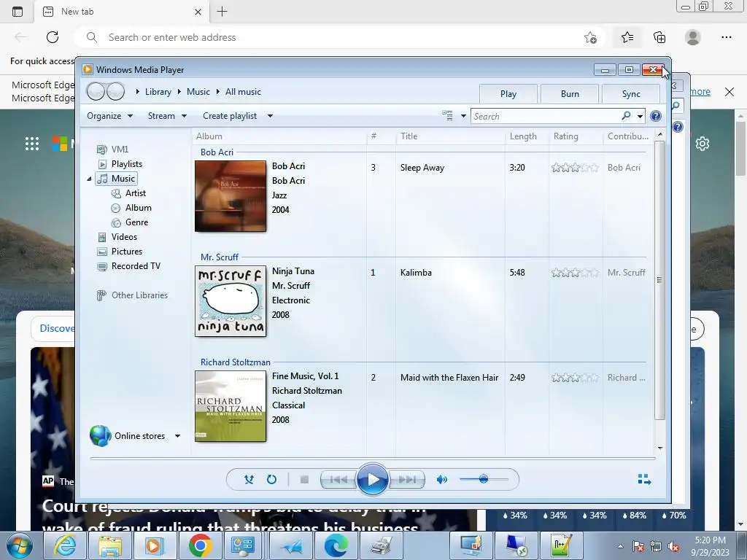Click the View options icon
747x560 pixels.
447,115
